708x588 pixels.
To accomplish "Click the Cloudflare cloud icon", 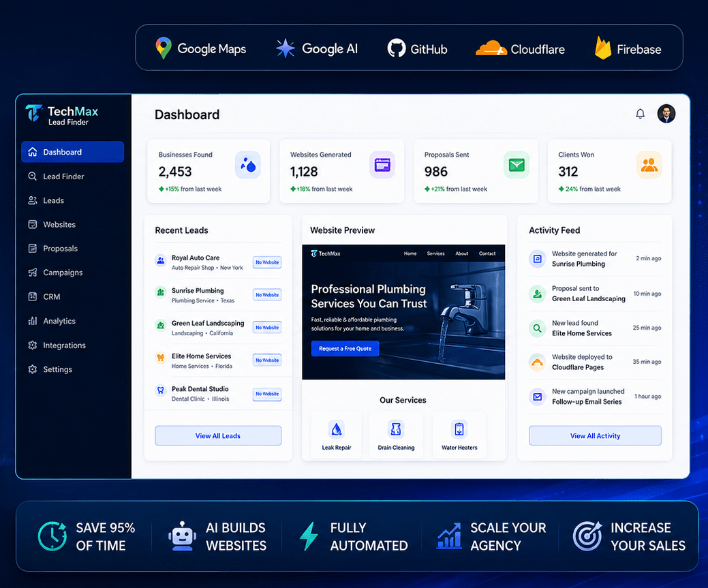I will coord(491,48).
